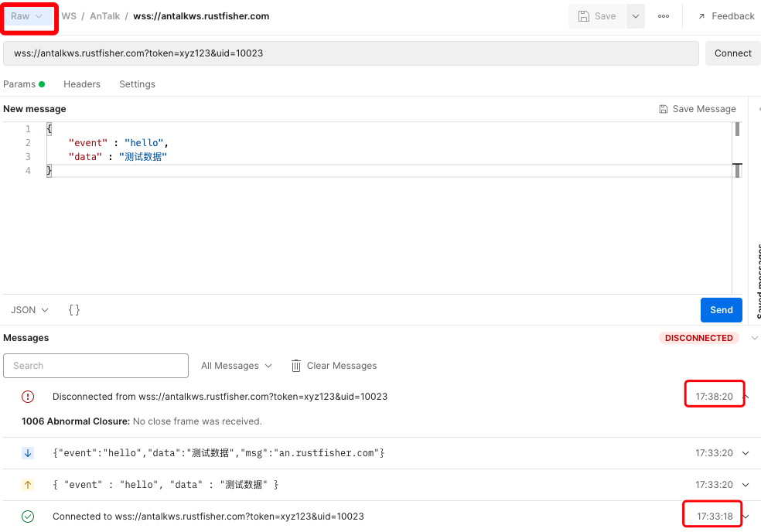Click the Clear Messages trash icon
The height and width of the screenshot is (532, 761).
[296, 366]
